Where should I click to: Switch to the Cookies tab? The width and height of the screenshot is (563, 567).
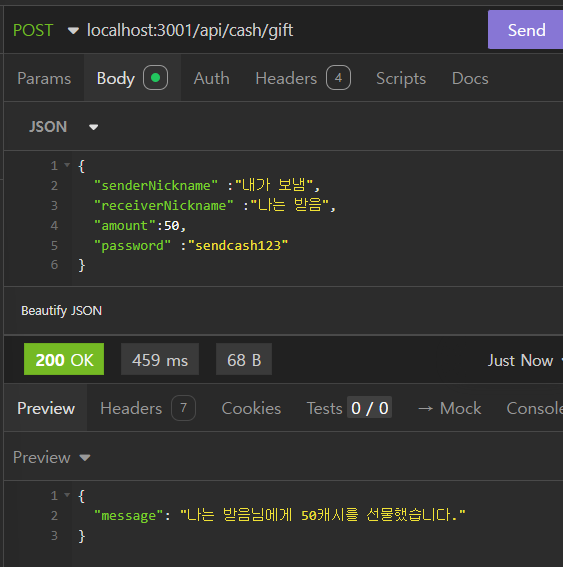(x=251, y=408)
